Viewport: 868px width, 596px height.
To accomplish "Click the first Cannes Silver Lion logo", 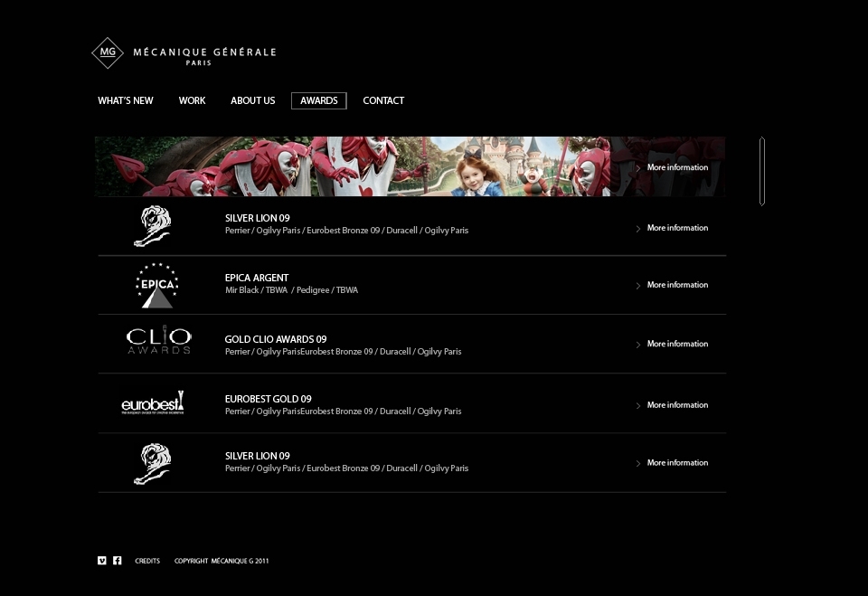I will point(153,226).
